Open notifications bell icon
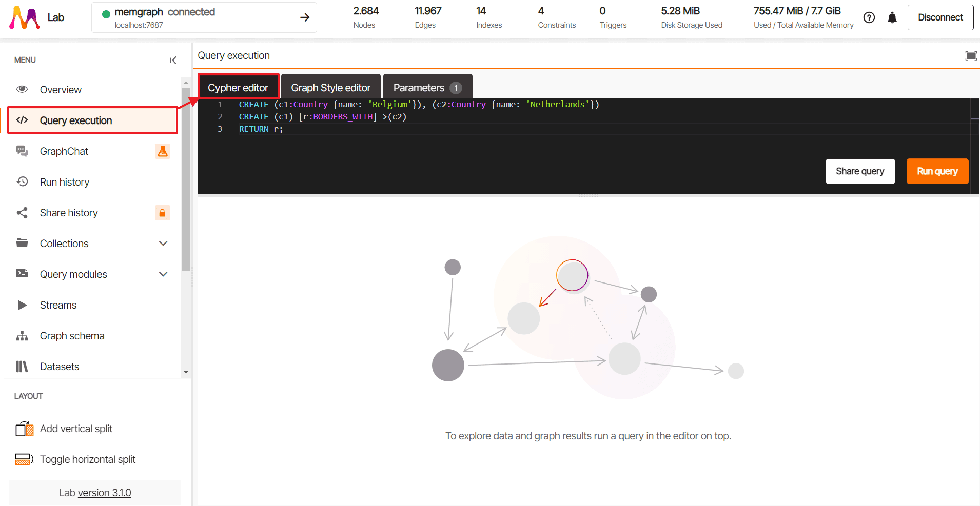 [892, 17]
